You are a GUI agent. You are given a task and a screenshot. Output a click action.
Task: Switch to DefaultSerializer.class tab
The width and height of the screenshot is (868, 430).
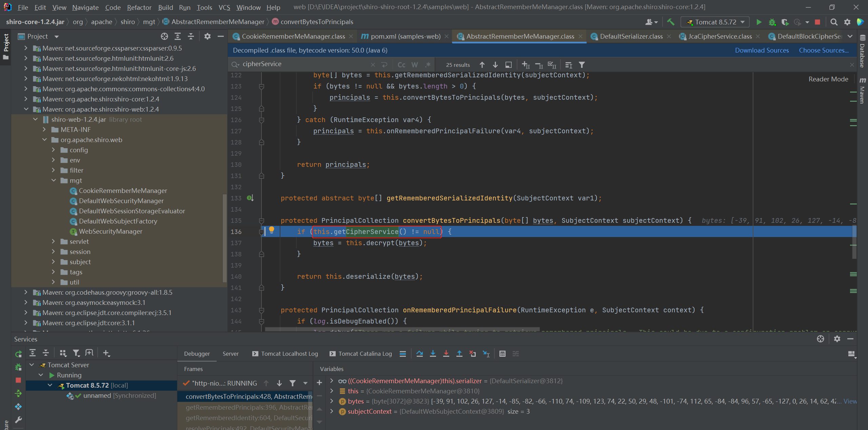[x=631, y=36]
